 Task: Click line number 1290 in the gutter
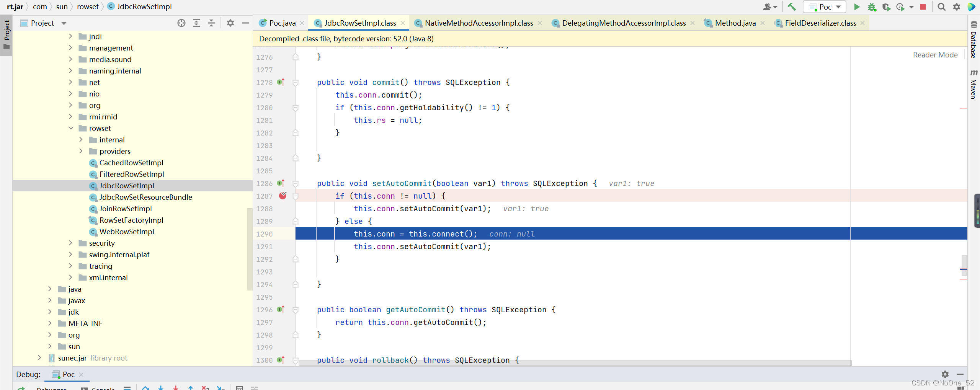[x=264, y=234]
